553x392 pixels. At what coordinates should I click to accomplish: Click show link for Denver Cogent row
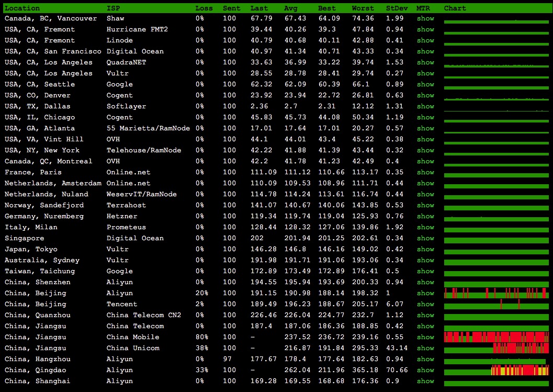pyautogui.click(x=425, y=95)
